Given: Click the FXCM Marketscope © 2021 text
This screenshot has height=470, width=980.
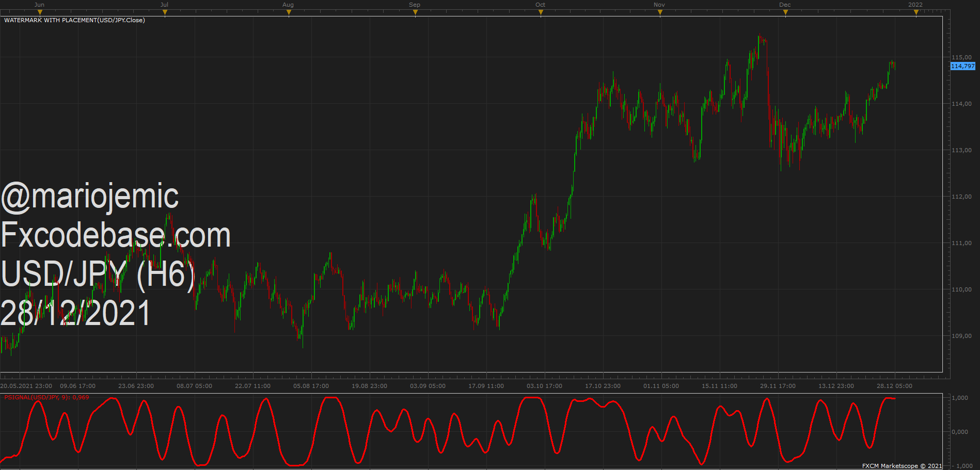Looking at the screenshot, I should [902, 466].
